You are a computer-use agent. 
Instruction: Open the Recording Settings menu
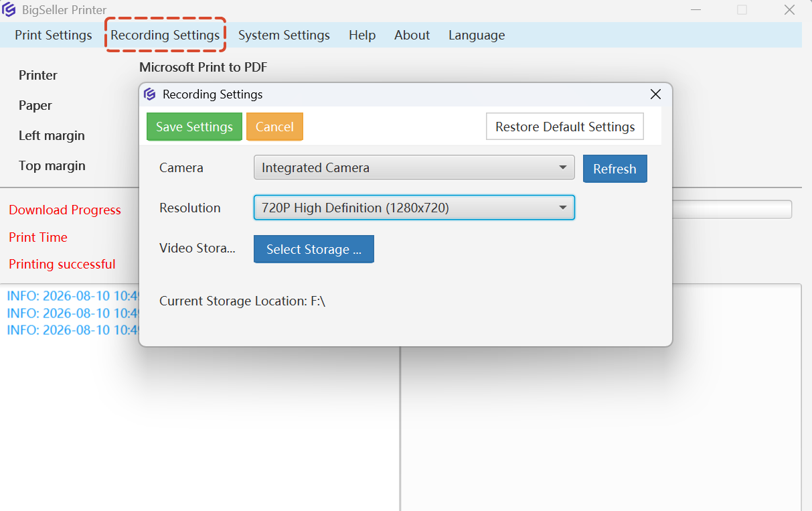pyautogui.click(x=165, y=35)
